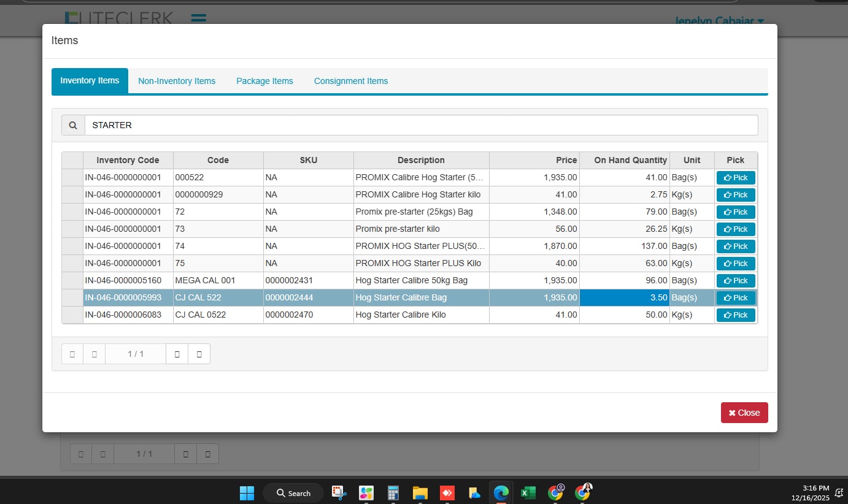Pick the MEGA CAL 001 item
Viewport: 848px width, 504px height.
click(x=736, y=281)
